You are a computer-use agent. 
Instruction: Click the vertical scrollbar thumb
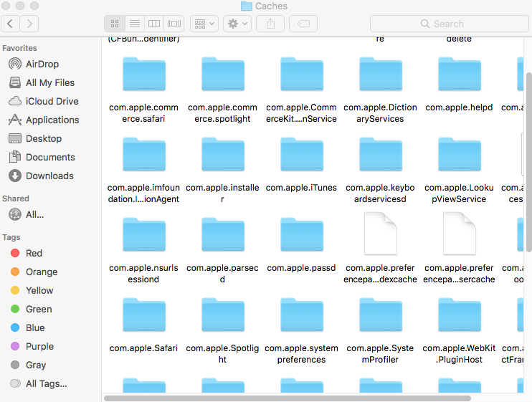pyautogui.click(x=529, y=162)
